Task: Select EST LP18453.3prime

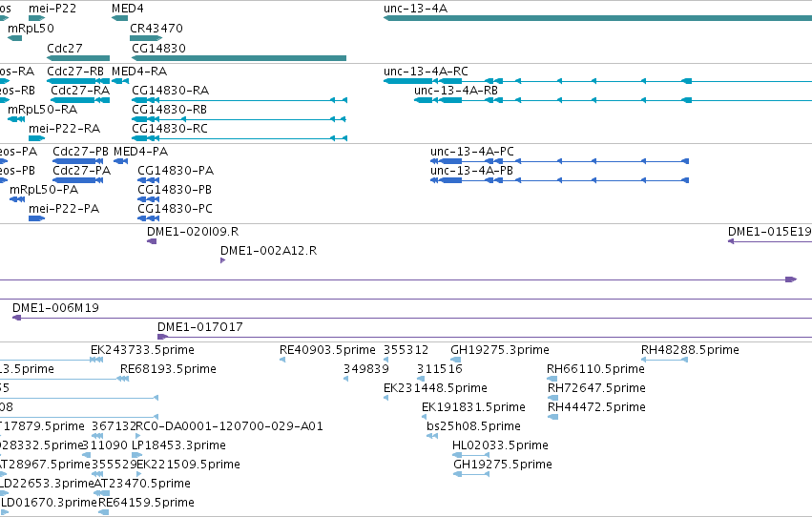Action: (136, 455)
